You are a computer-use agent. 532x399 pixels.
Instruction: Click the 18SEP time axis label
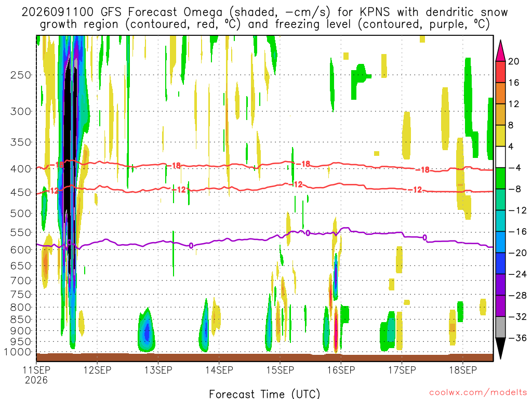coord(463,370)
